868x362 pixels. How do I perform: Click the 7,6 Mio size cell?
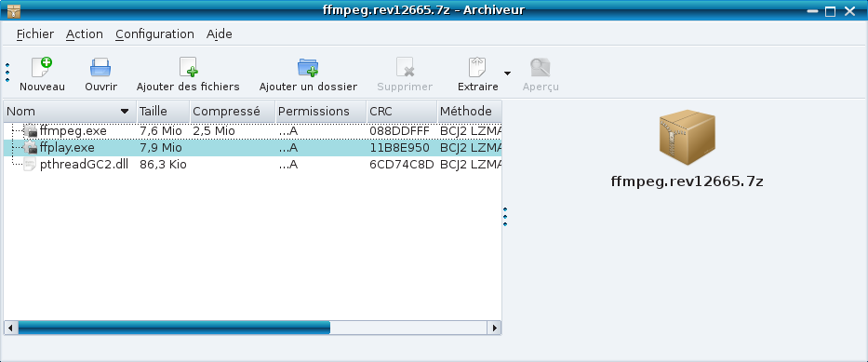161,131
